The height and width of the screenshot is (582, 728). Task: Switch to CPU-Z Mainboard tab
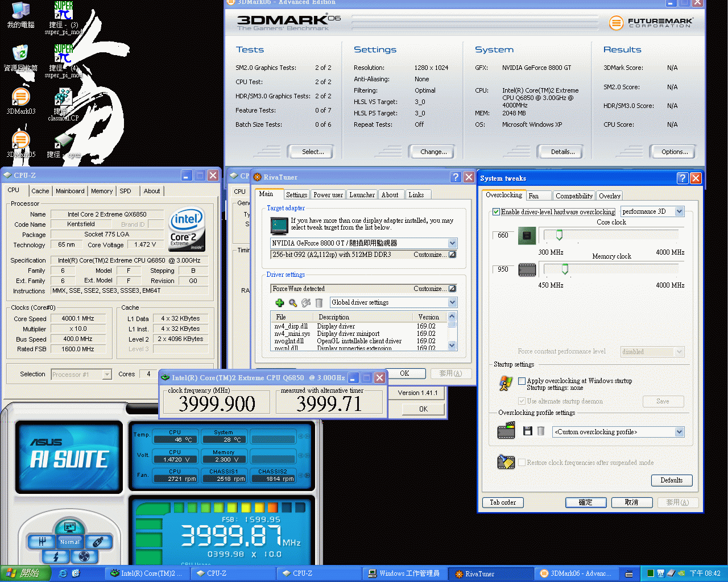click(x=70, y=191)
